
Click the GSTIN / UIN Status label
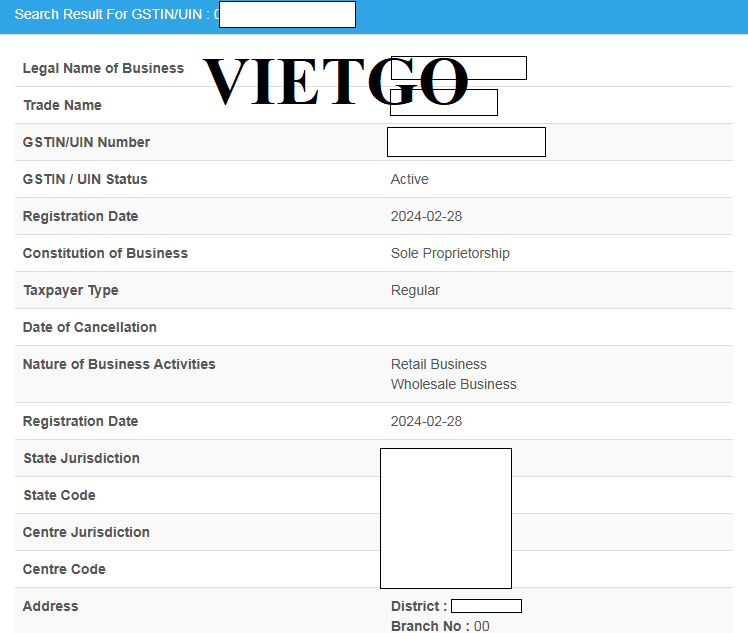(x=85, y=179)
